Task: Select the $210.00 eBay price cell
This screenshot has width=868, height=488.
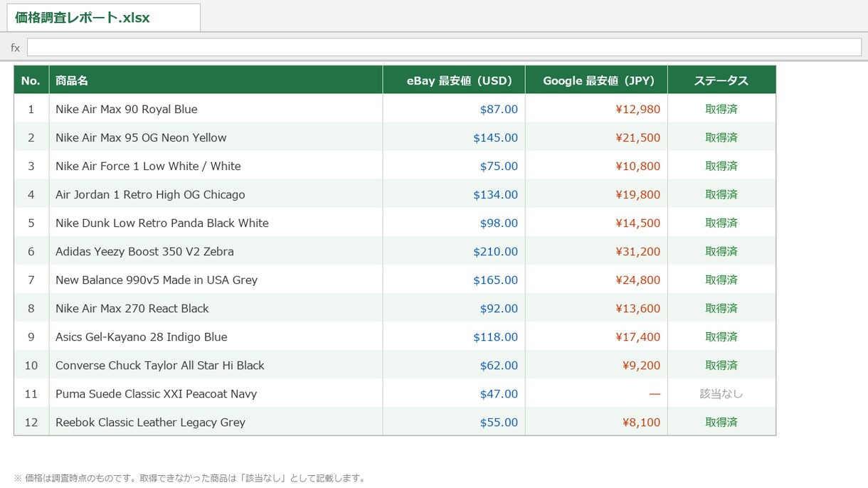Action: point(454,251)
